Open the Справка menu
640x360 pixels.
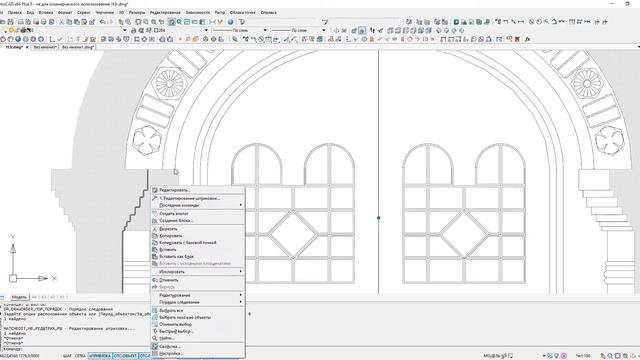tap(269, 13)
